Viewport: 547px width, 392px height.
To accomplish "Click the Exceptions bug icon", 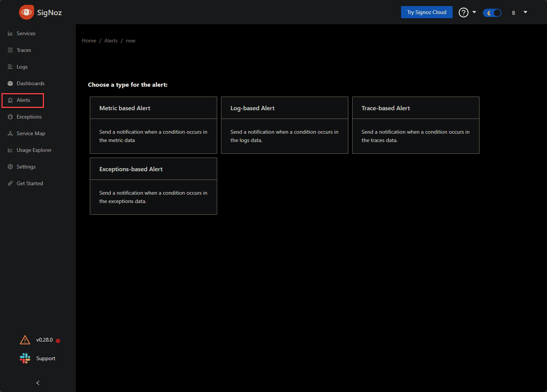I will coord(10,117).
